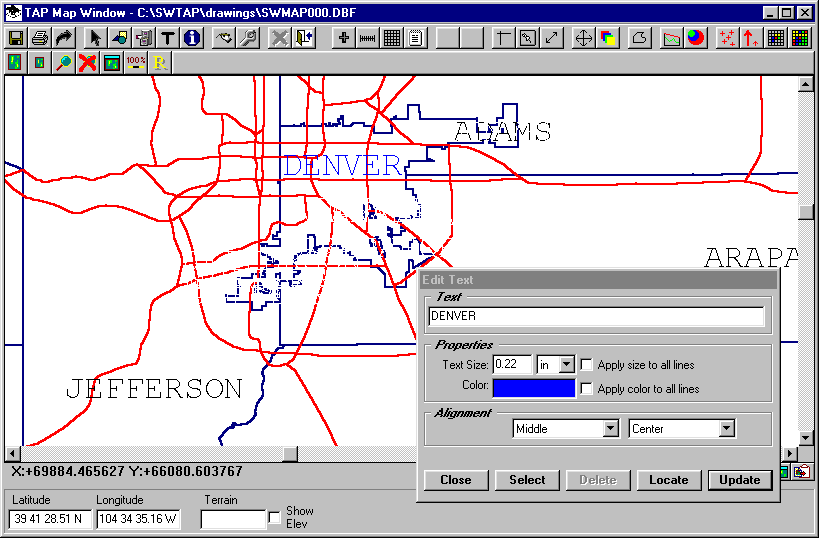Click the gray X delete icon
Screen dimensions: 819x538
(280, 38)
